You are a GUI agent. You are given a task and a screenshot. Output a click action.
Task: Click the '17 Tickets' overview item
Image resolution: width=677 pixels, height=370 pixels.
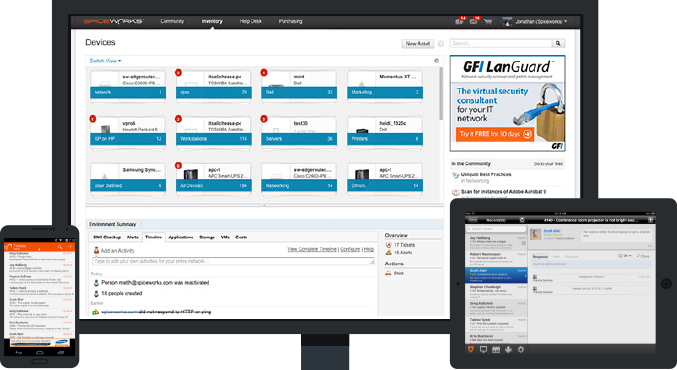(x=400, y=245)
